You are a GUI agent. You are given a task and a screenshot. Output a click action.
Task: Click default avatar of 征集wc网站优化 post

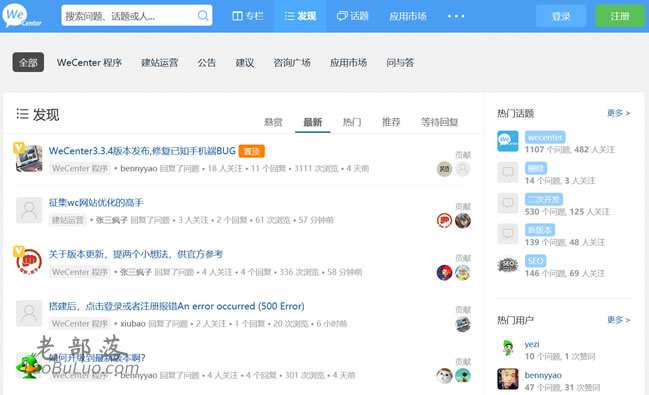coord(29,210)
